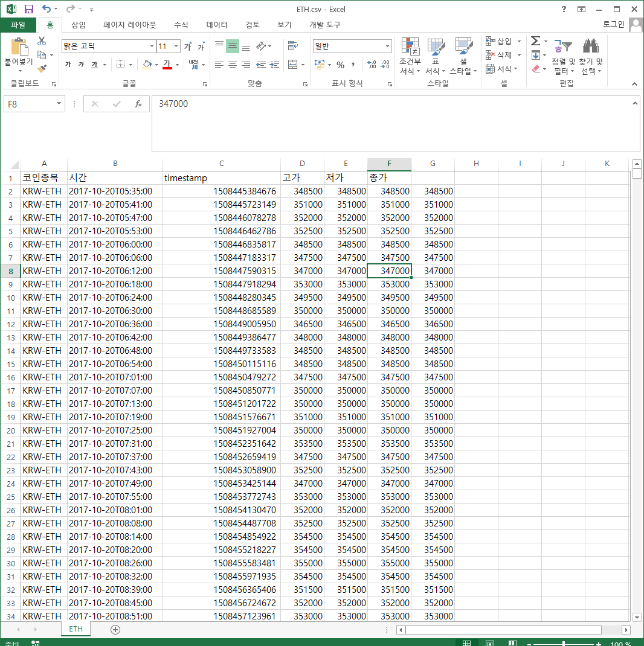Open the font name dropdown
644x646 pixels.
pyautogui.click(x=152, y=46)
